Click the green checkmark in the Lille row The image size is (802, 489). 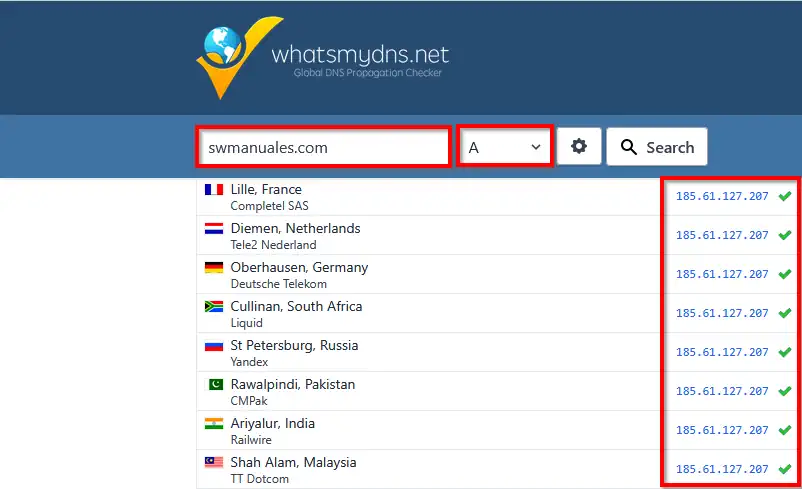[785, 196]
